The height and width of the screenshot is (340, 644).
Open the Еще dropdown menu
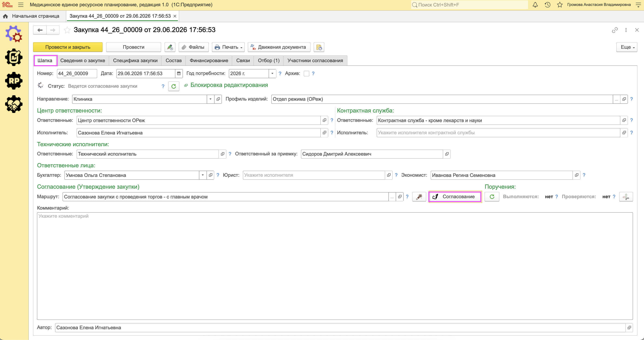point(627,47)
